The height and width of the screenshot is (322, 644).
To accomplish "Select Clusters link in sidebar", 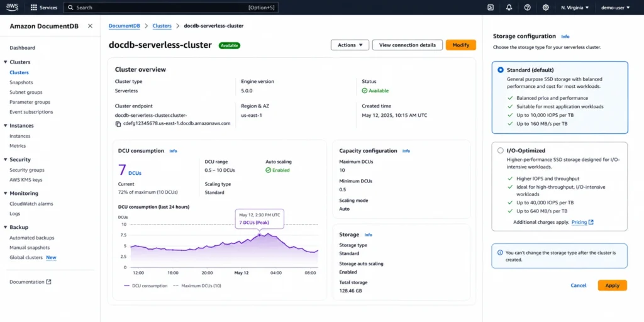I will [19, 72].
